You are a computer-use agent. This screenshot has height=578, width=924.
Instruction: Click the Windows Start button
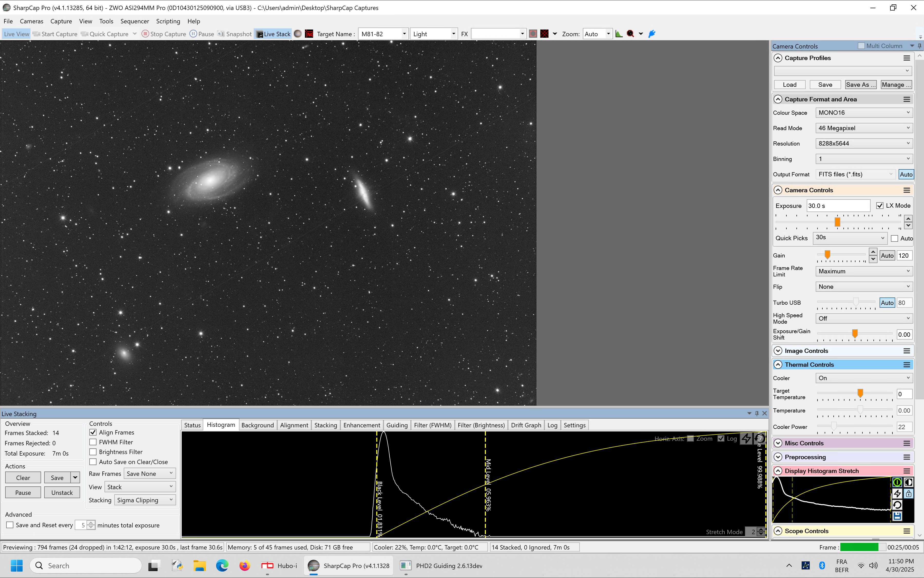point(17,566)
